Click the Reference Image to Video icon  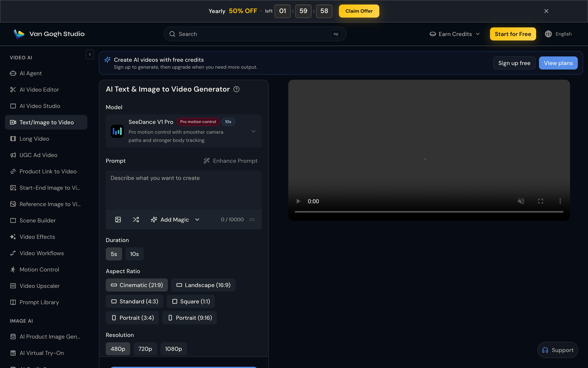point(13,204)
